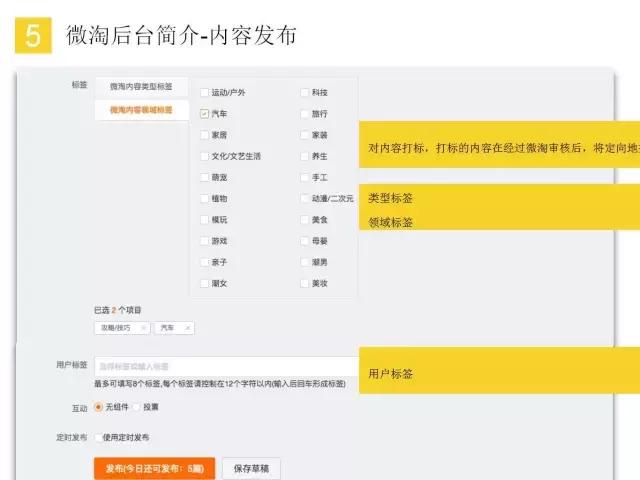Image resolution: width=640 pixels, height=480 pixels.
Task: Check the 手工 checkbox
Action: [304, 178]
